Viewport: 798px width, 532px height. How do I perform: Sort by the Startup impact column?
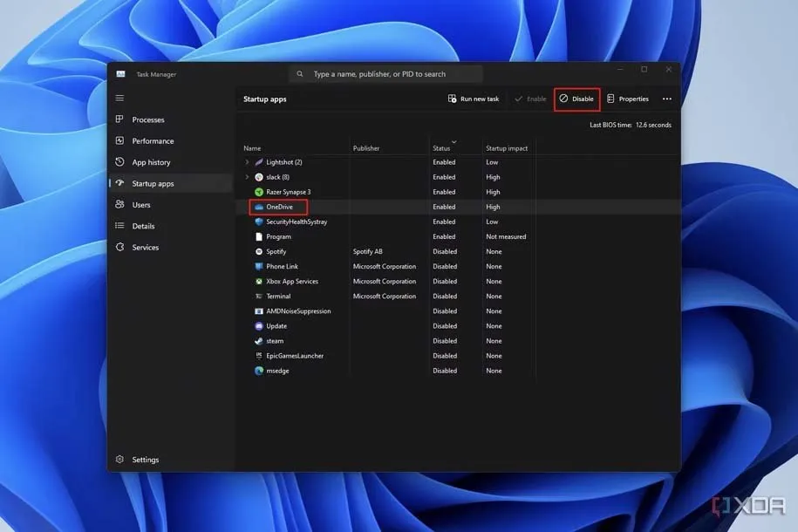pyautogui.click(x=507, y=148)
